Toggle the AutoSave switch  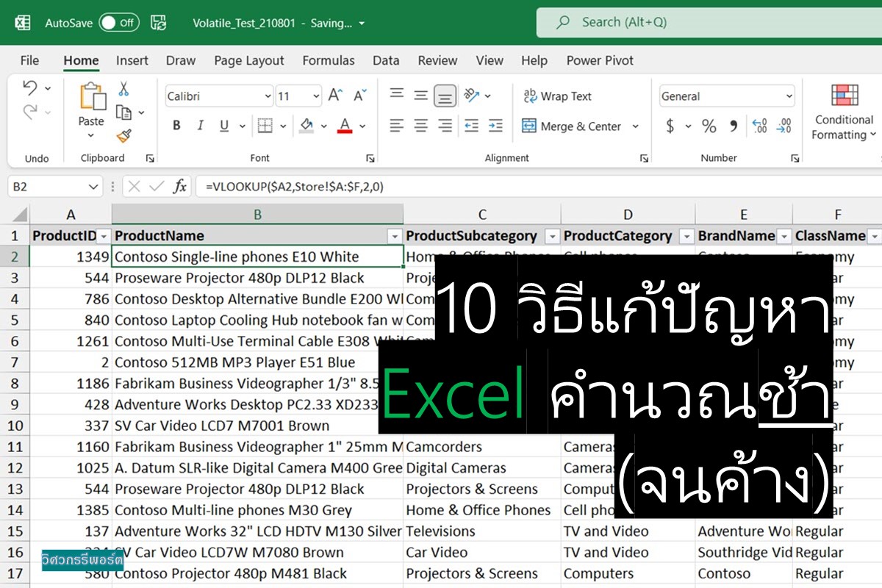[119, 23]
